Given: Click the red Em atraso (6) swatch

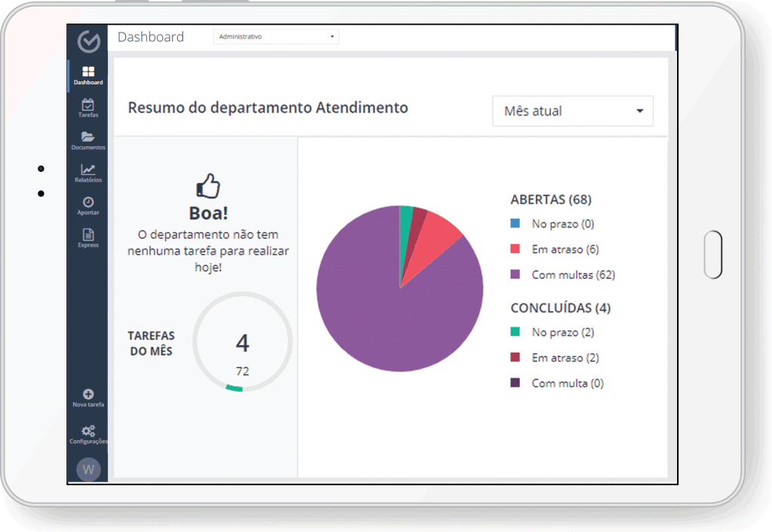Looking at the screenshot, I should [515, 249].
